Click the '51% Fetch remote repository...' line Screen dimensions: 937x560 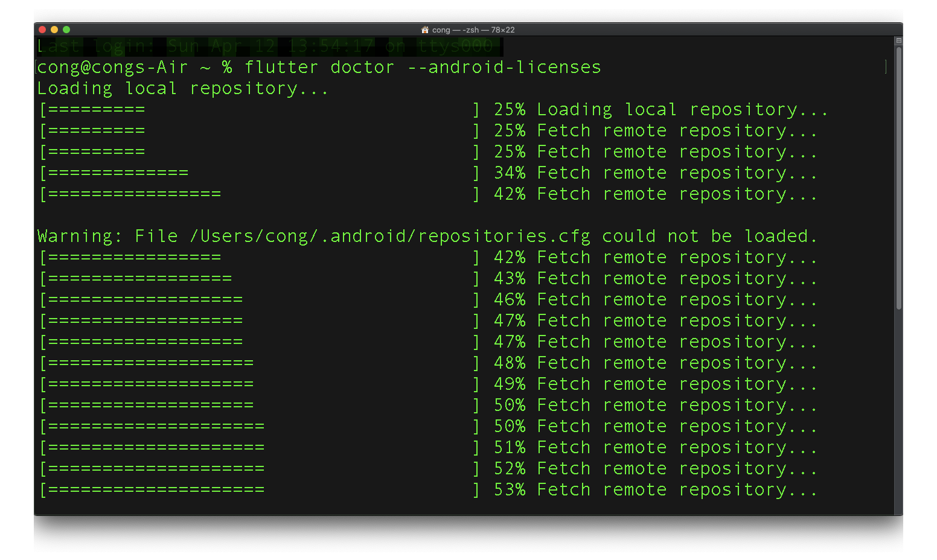[655, 447]
